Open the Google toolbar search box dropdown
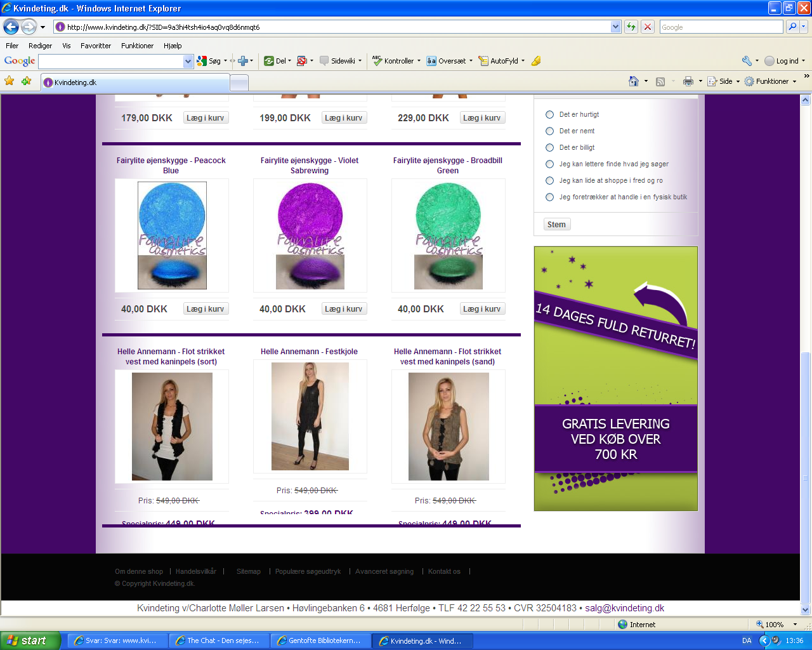This screenshot has height=650, width=812. coord(188,62)
